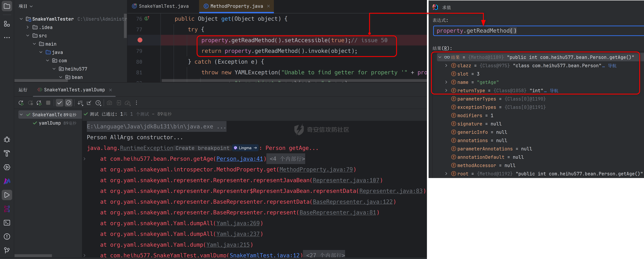Click the camera snapshot icon in Run toolbar
The height and width of the screenshot is (259, 644).
(x=109, y=103)
